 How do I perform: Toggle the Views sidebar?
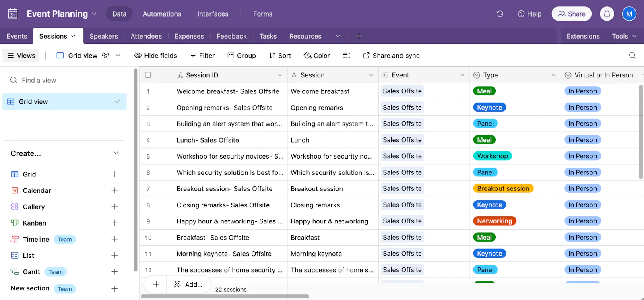click(21, 56)
